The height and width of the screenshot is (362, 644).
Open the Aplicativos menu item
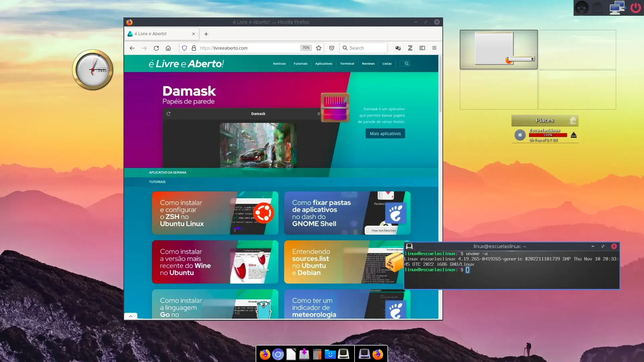(324, 64)
